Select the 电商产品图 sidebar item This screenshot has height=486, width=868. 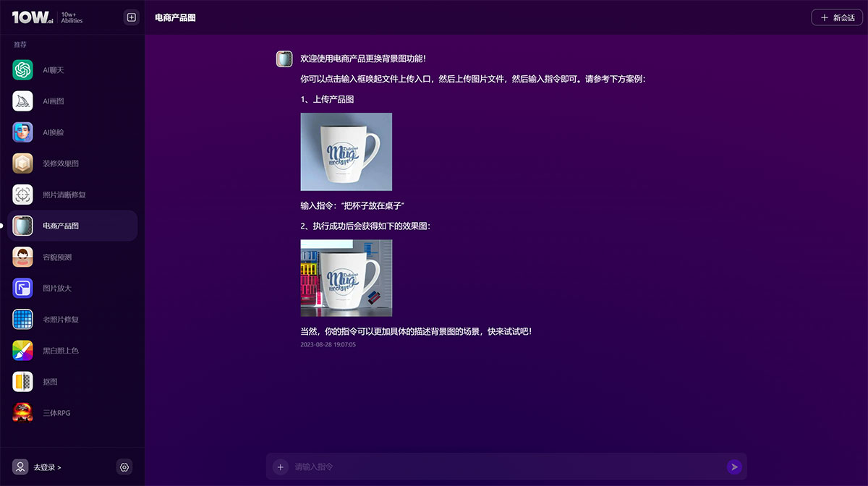coord(72,226)
